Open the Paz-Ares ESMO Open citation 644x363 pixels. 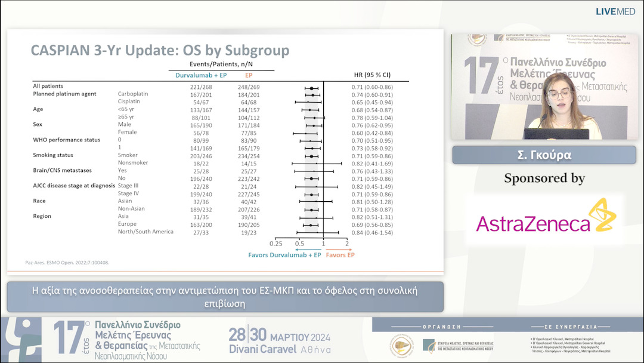67,262
